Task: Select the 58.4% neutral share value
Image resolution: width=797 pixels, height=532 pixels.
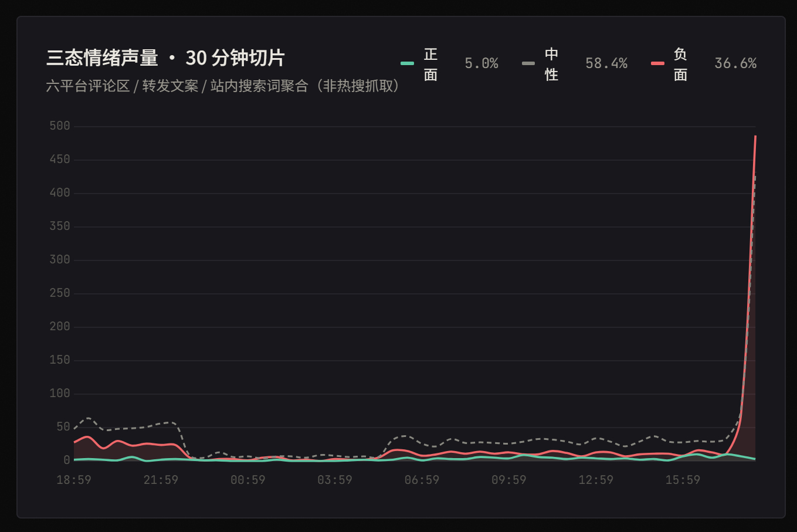Action: click(606, 63)
